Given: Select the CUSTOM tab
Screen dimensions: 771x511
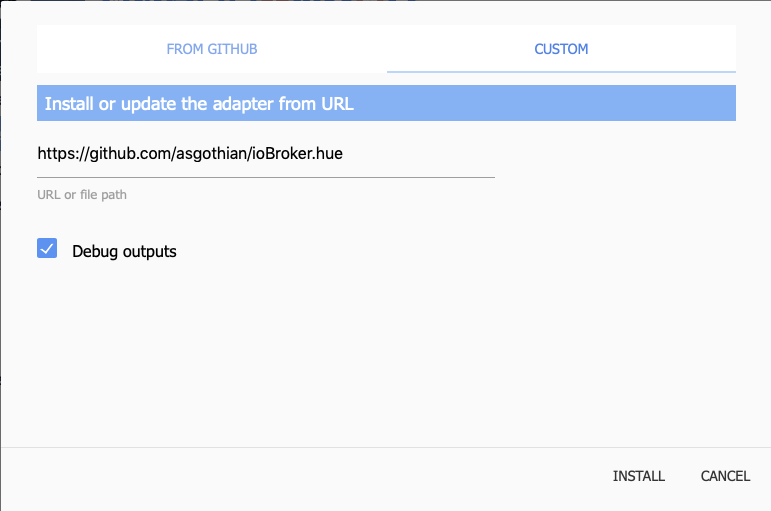Looking at the screenshot, I should tap(561, 49).
